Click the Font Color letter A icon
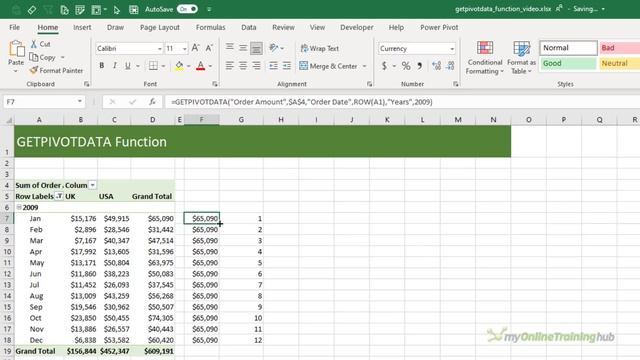This screenshot has width=640, height=360. 200,66
